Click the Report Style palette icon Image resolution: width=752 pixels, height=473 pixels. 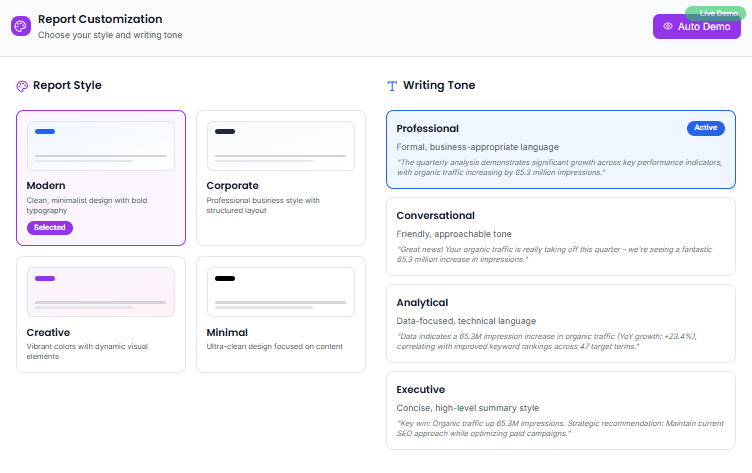pos(22,86)
